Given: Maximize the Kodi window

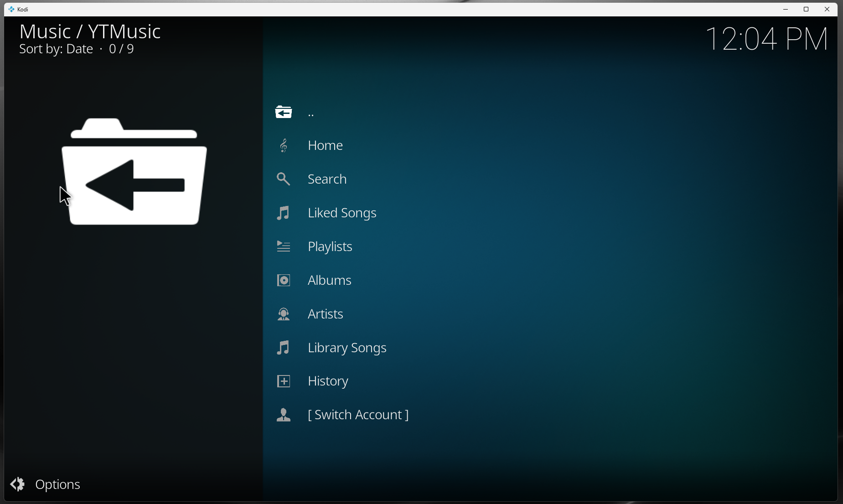Looking at the screenshot, I should pos(806,9).
